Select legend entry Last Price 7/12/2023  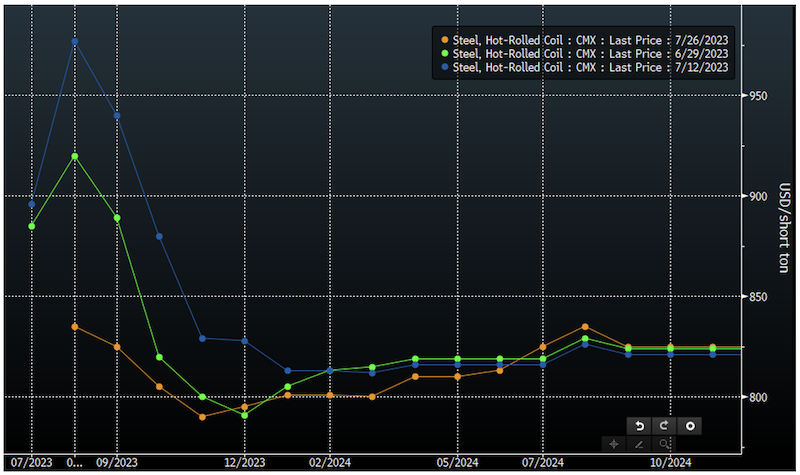coord(592,67)
